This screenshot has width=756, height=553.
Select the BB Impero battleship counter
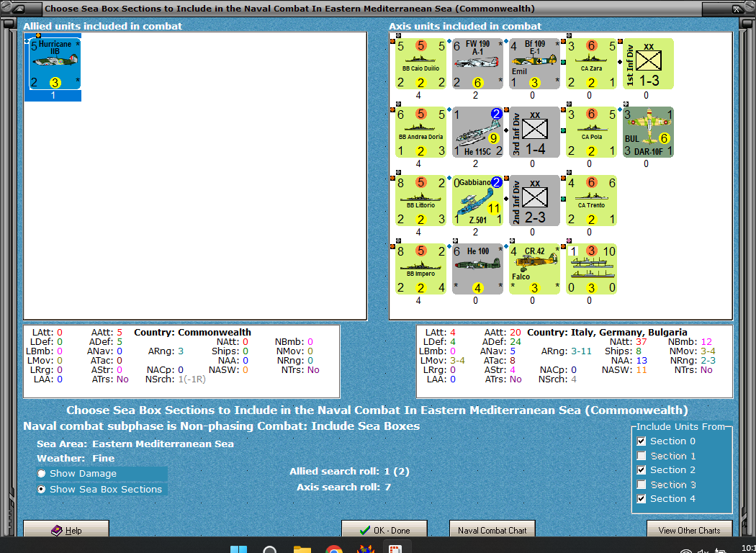[x=420, y=269]
